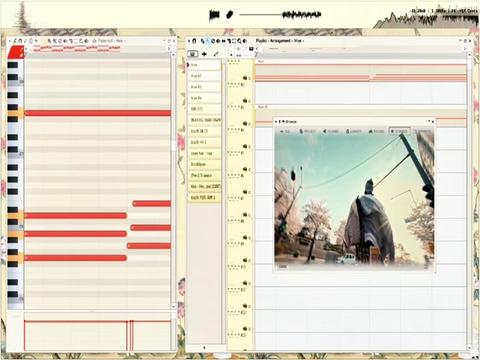The height and width of the screenshot is (360, 480).
Task: Open the Vox channel selector in Piano roll title
Action: [119, 41]
